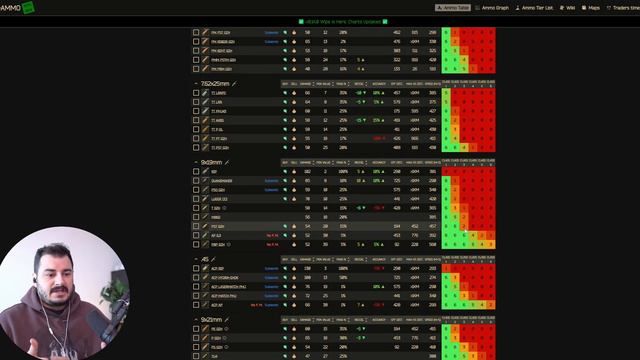Collapse the .45 ammo section
The height and width of the screenshot is (360, 640).
[x=196, y=259]
